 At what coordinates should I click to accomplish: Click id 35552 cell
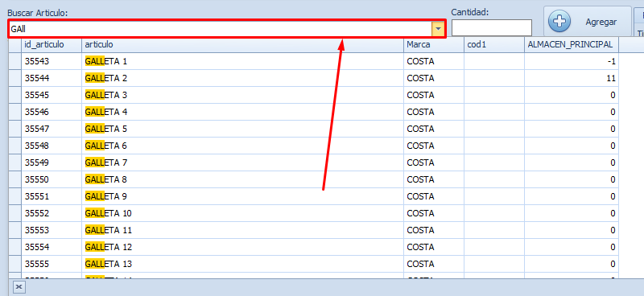52,213
